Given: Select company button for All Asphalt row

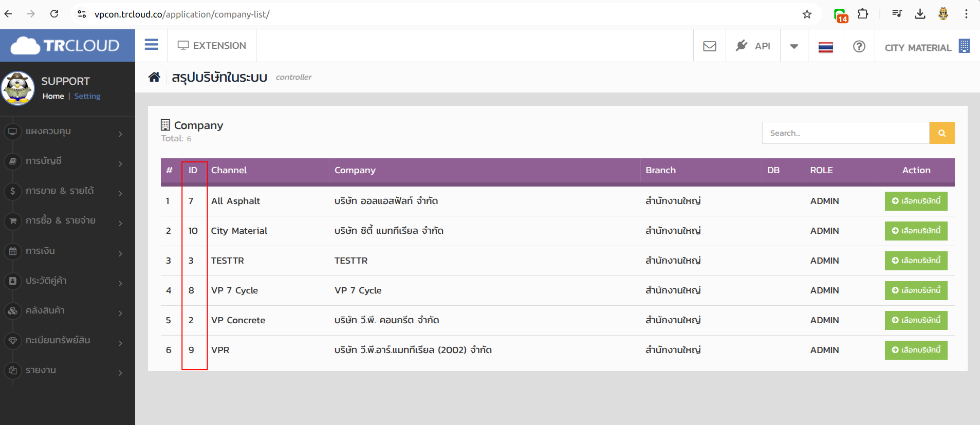Looking at the screenshot, I should [916, 201].
